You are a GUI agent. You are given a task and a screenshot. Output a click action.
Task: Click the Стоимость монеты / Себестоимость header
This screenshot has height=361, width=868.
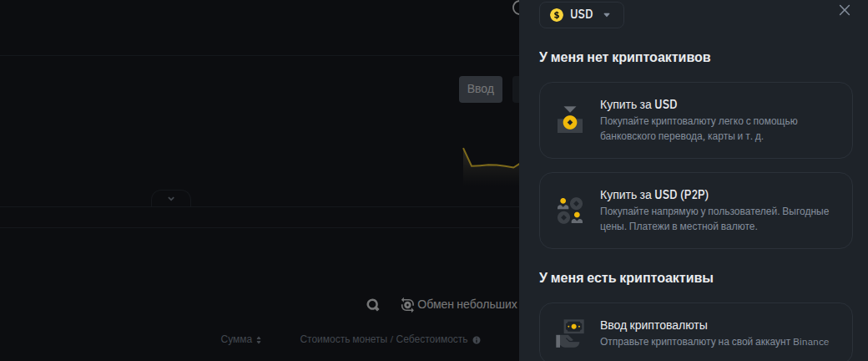(384, 340)
